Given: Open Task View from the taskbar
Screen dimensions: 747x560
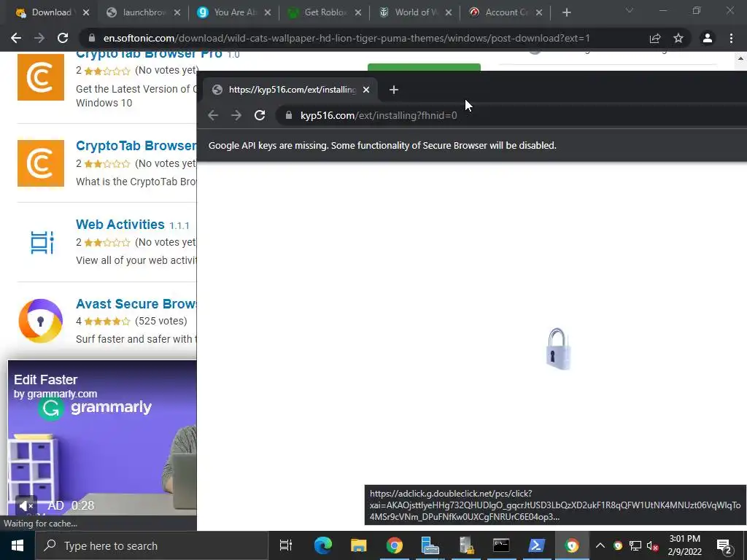Looking at the screenshot, I should point(285,545).
